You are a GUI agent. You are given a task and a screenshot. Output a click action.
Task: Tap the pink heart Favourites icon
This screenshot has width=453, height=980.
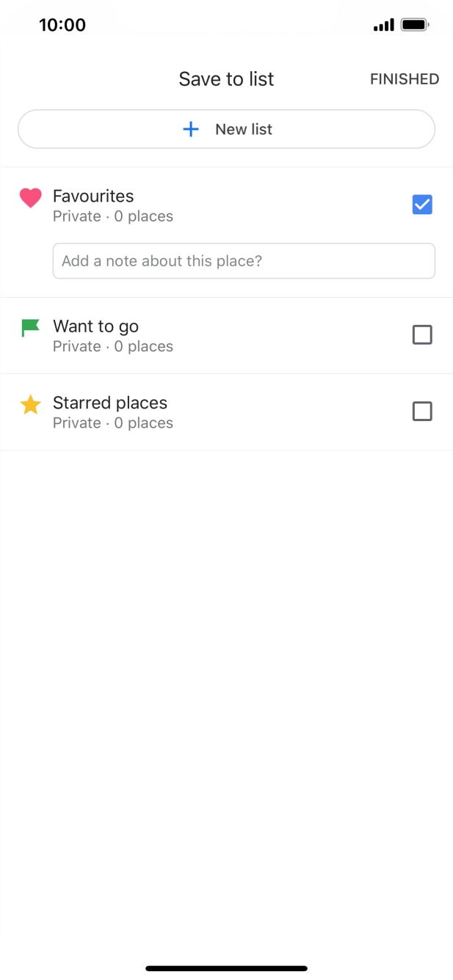click(x=30, y=197)
